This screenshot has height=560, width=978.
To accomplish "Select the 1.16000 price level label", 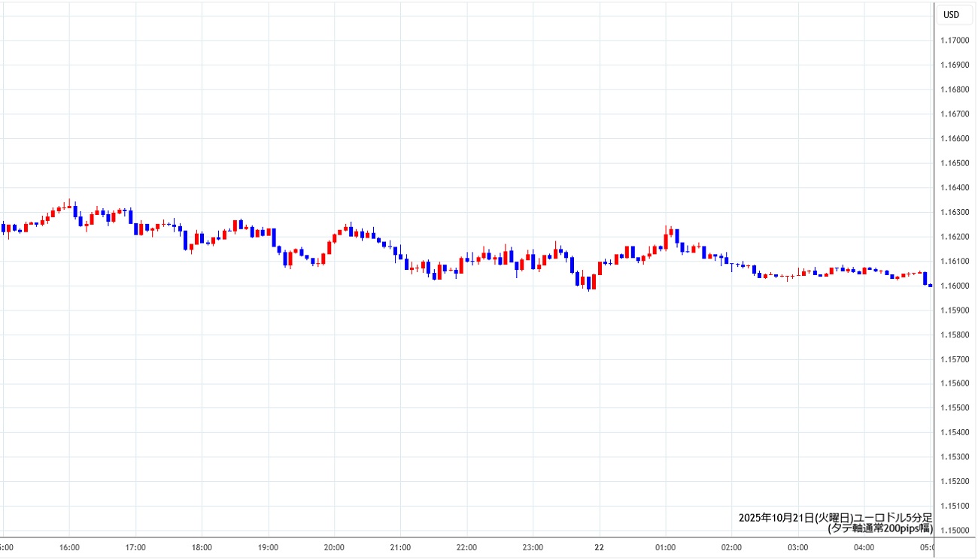I will (955, 286).
